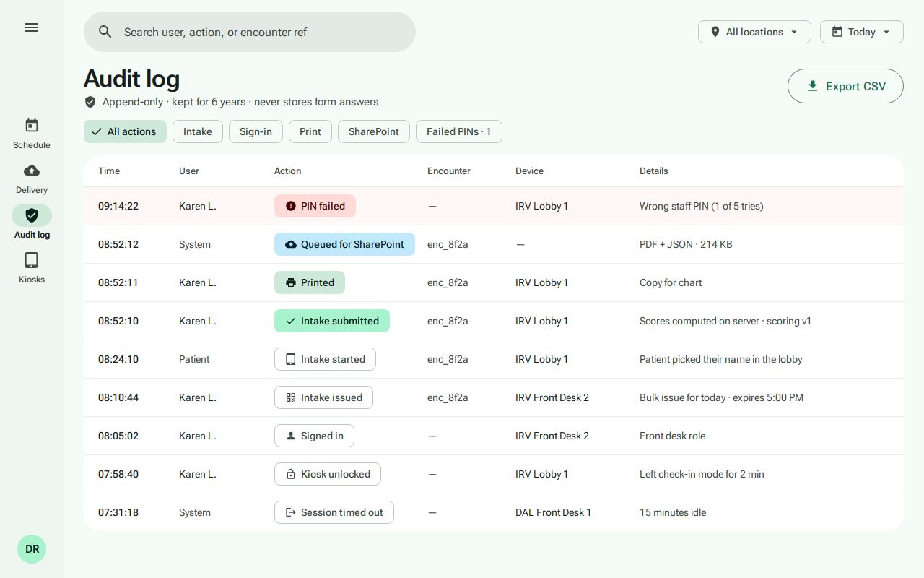924x578 pixels.
Task: Open the PIN failed action badge
Action: pos(315,206)
